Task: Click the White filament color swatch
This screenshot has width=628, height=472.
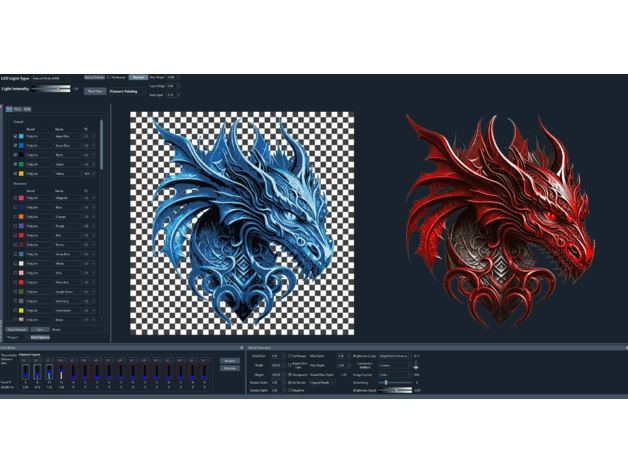Action: pyautogui.click(x=21, y=264)
